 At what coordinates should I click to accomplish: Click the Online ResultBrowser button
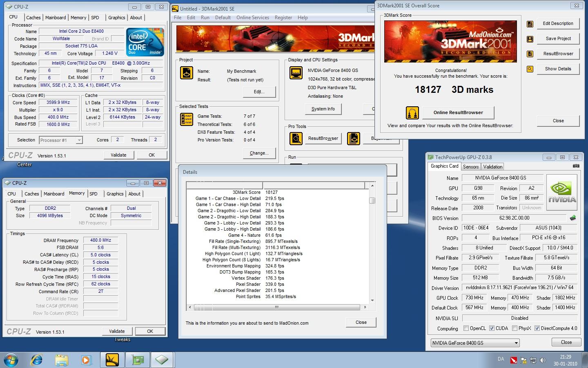[x=458, y=112]
